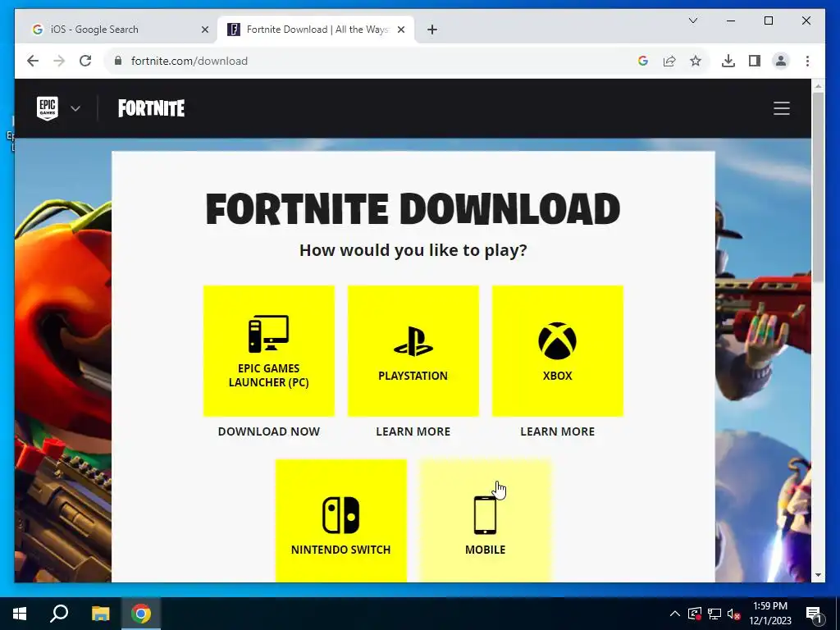Open Chrome's three-dot menu

click(807, 61)
